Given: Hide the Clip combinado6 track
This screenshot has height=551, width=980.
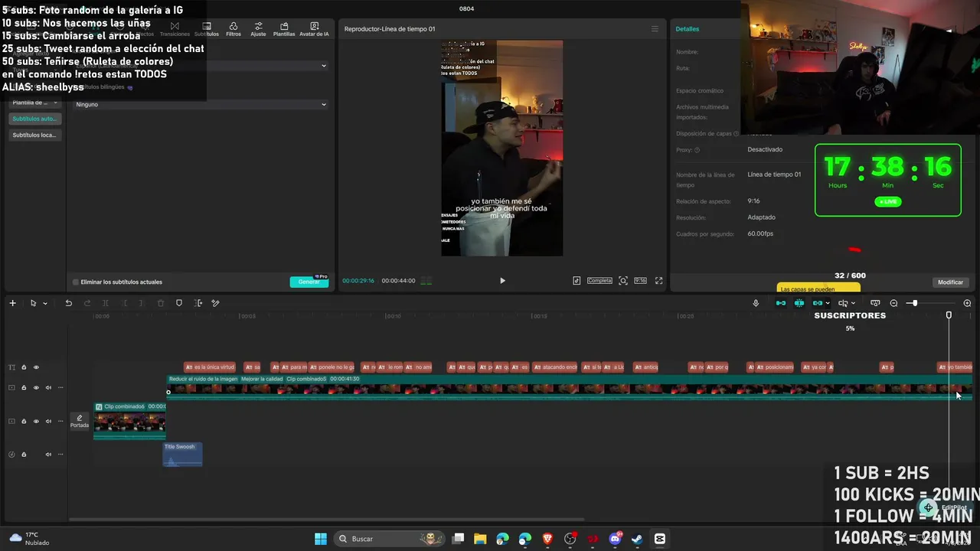Looking at the screenshot, I should (36, 422).
